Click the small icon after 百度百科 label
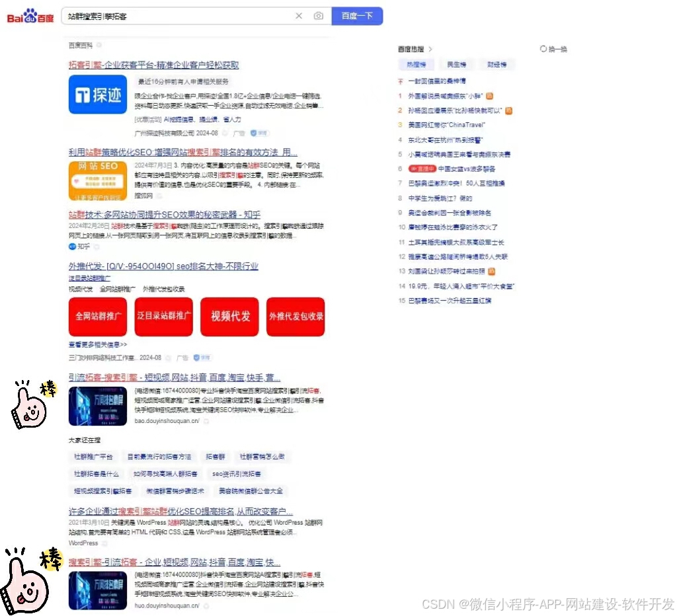Image resolution: width=677 pixels, height=616 pixels. click(x=99, y=45)
